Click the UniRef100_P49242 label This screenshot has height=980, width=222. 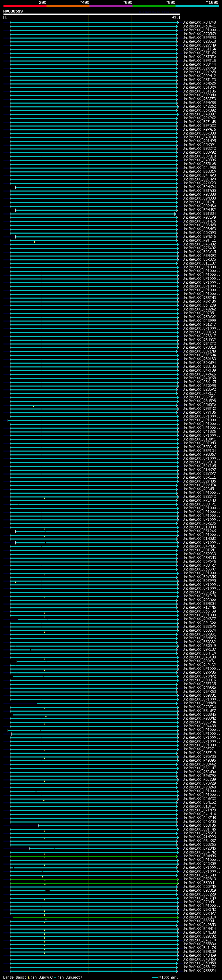pos(199,309)
